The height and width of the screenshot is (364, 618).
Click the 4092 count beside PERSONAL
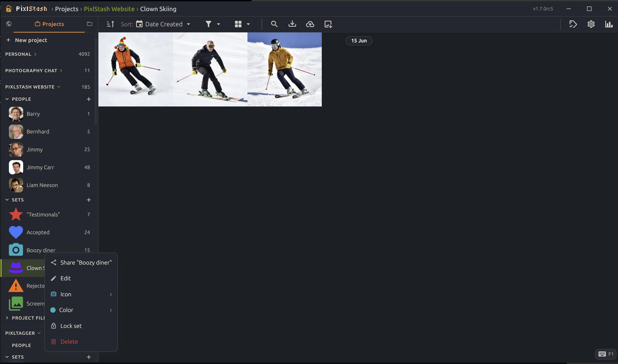[84, 54]
